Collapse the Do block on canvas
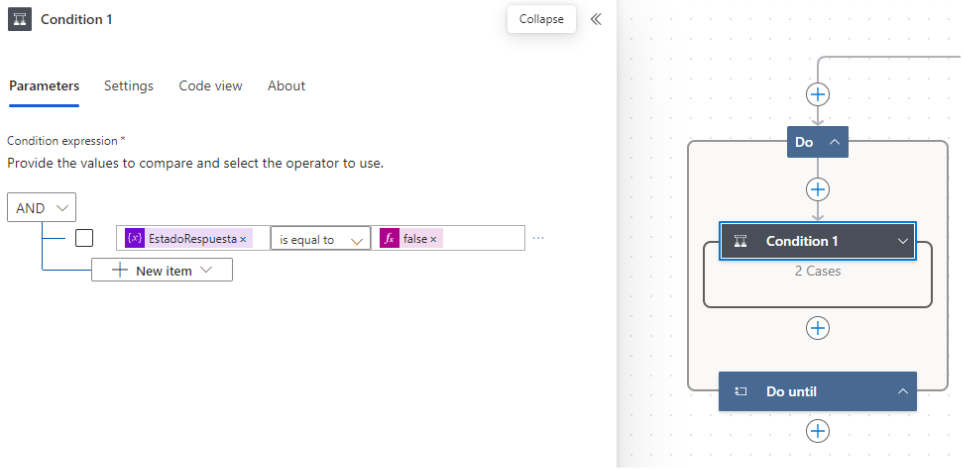963x470 pixels. coord(833,143)
